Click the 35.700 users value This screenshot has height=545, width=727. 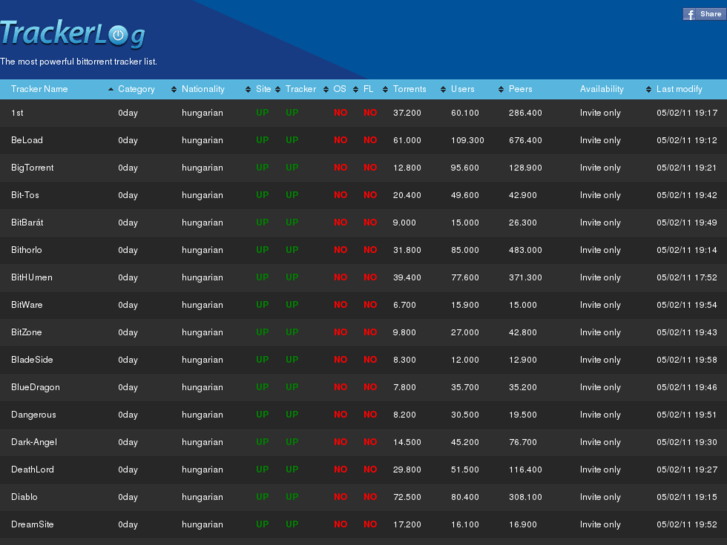tap(465, 387)
